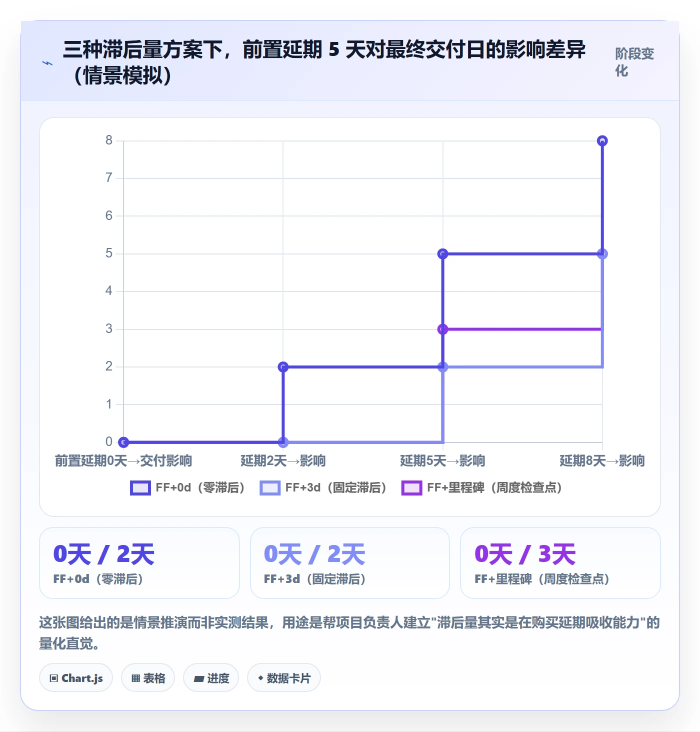Select the 表格 tag chip
The width and height of the screenshot is (700, 732).
pyautogui.click(x=148, y=678)
